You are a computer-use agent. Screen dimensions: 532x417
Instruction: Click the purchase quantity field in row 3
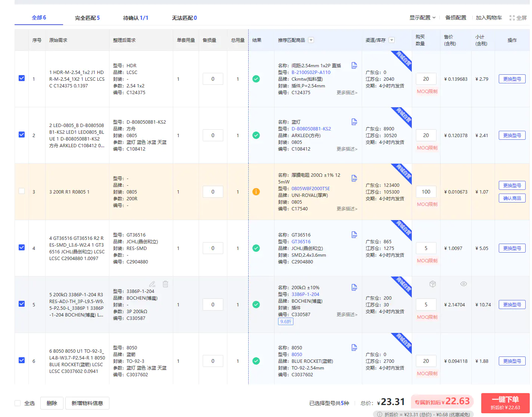(x=426, y=192)
